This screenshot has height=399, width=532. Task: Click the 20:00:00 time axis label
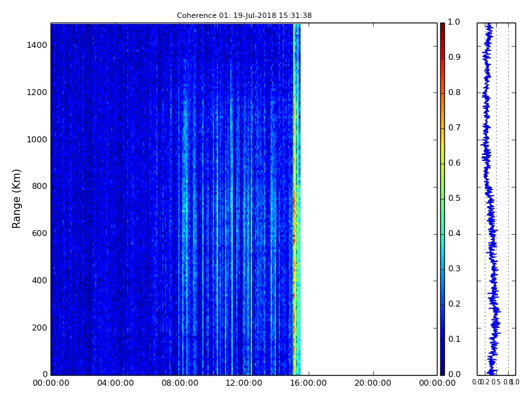pos(373,383)
